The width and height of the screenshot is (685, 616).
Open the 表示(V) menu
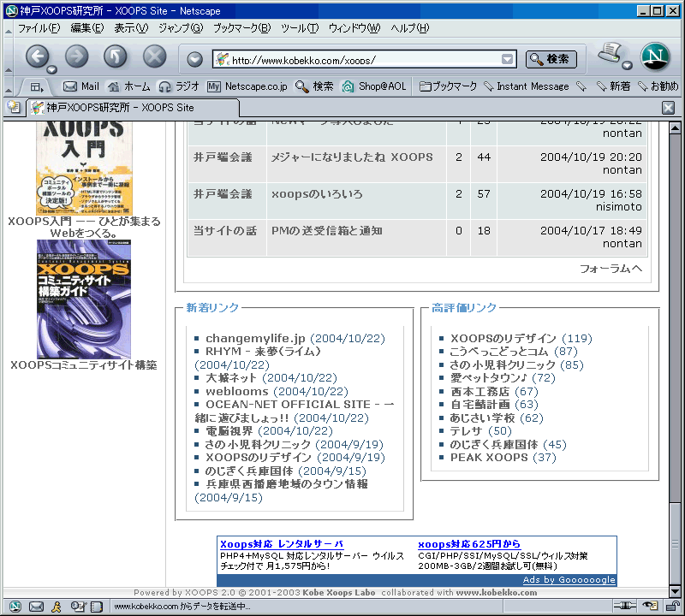point(131,28)
